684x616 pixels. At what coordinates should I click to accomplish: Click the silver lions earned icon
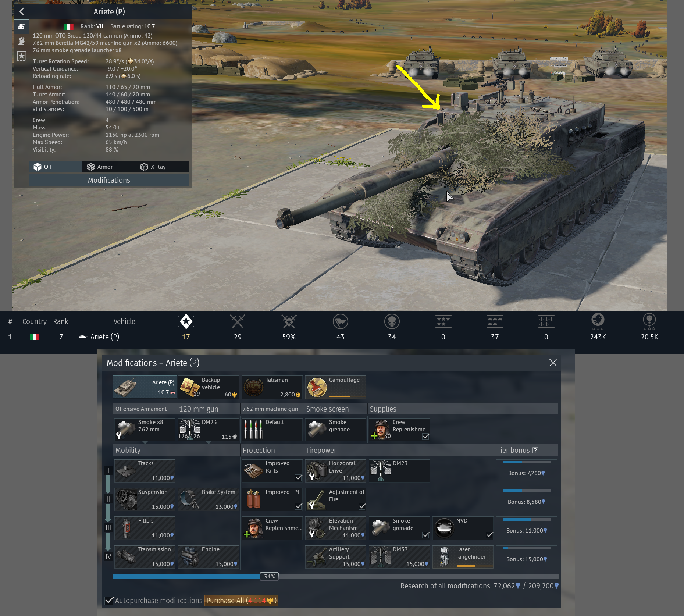598,321
